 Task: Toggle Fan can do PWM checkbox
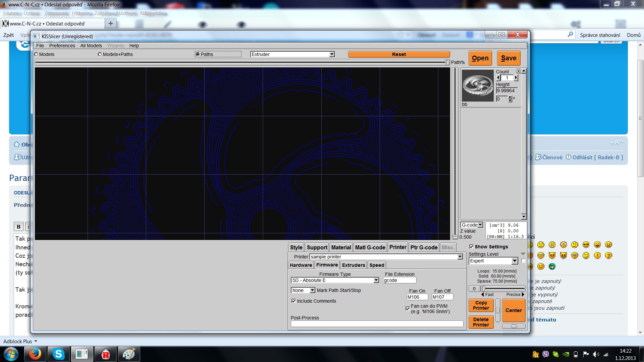pyautogui.click(x=408, y=308)
